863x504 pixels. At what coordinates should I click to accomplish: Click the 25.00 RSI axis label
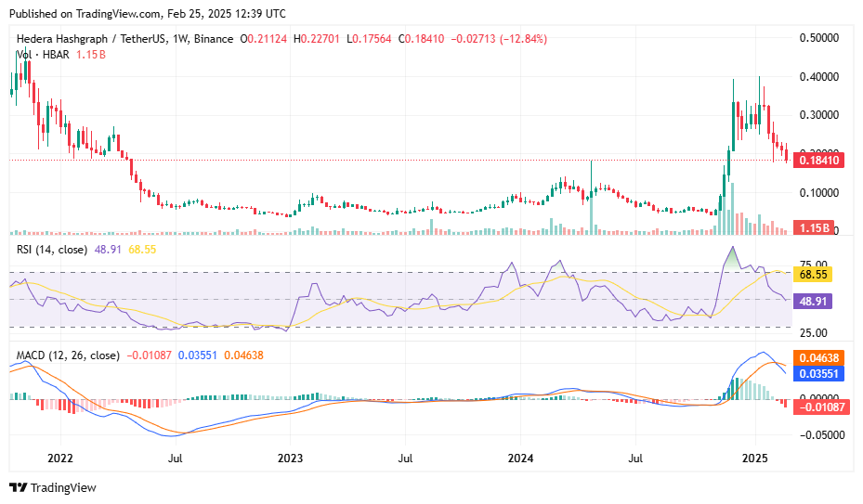point(814,333)
